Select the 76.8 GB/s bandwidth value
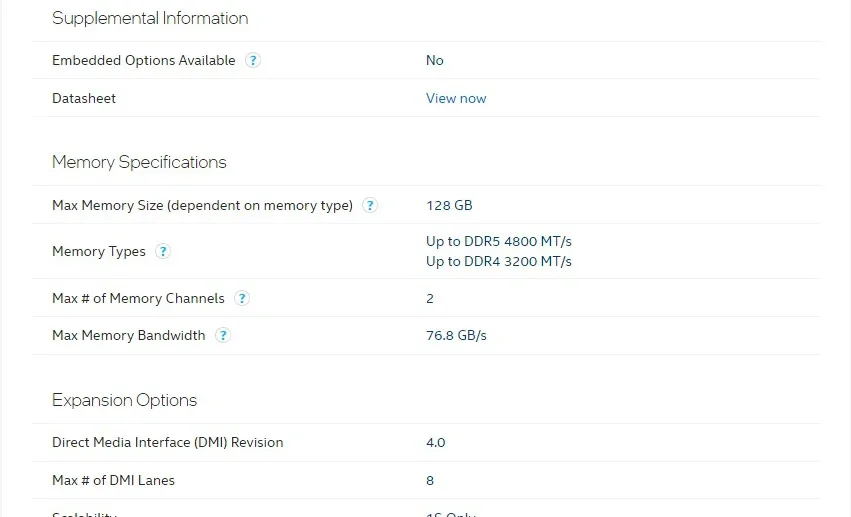This screenshot has width=851, height=517. coord(456,335)
